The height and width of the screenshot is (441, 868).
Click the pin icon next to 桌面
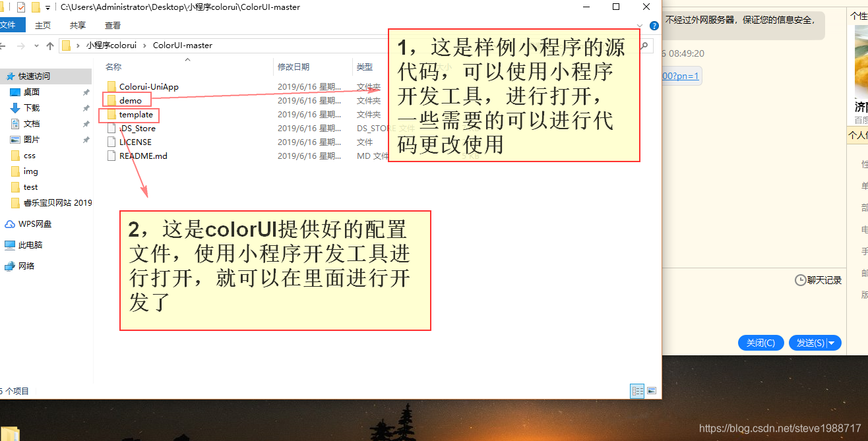pos(86,92)
